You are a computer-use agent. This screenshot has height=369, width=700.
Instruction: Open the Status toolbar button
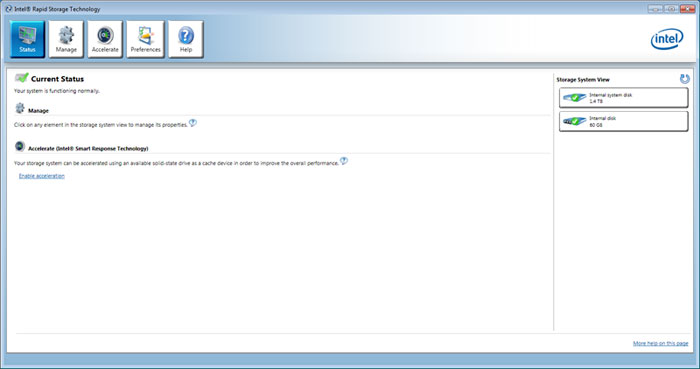27,39
